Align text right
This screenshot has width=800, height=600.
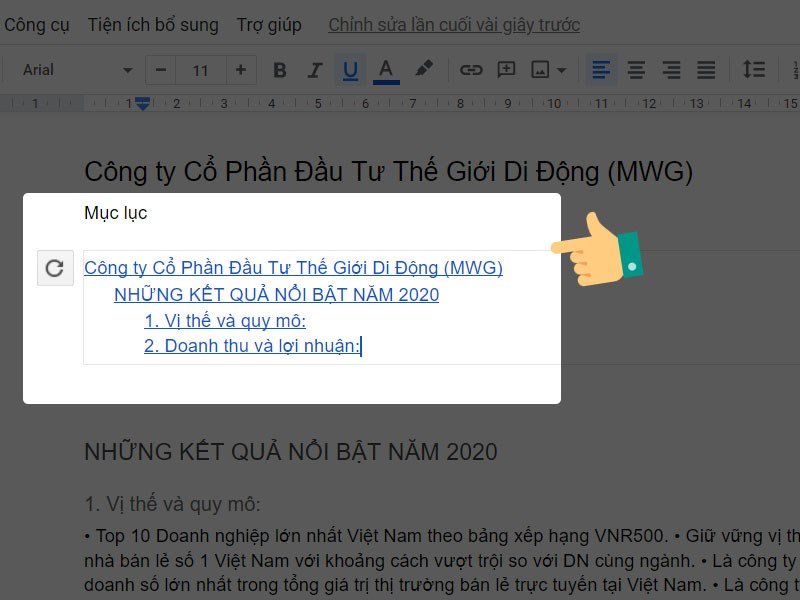(x=671, y=70)
